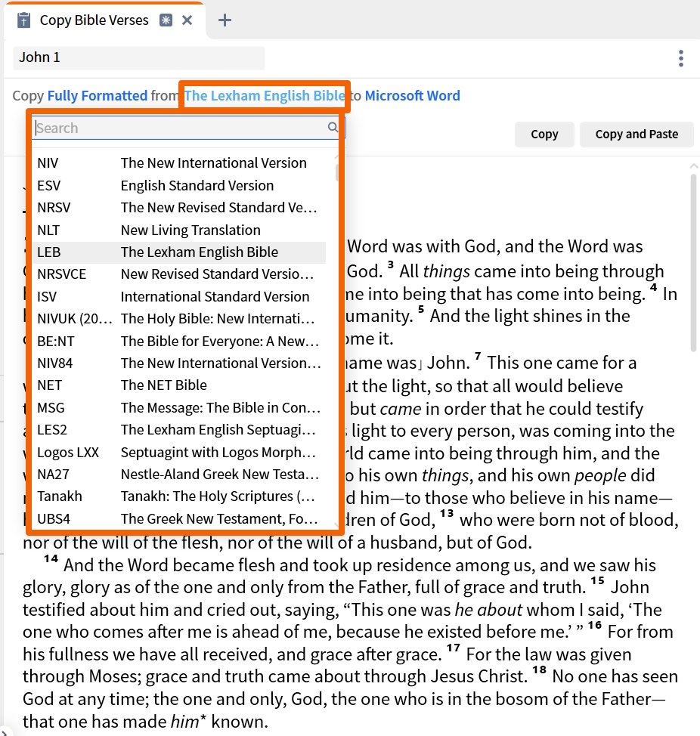Screen dimensions: 700x736
Task: Choose BE:NT The Bible for Everyone
Action: point(179,342)
